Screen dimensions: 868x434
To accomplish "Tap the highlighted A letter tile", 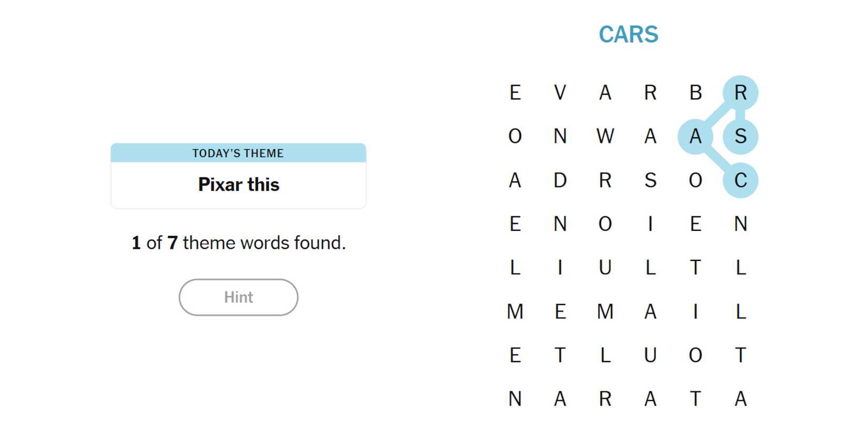I will 695,136.
